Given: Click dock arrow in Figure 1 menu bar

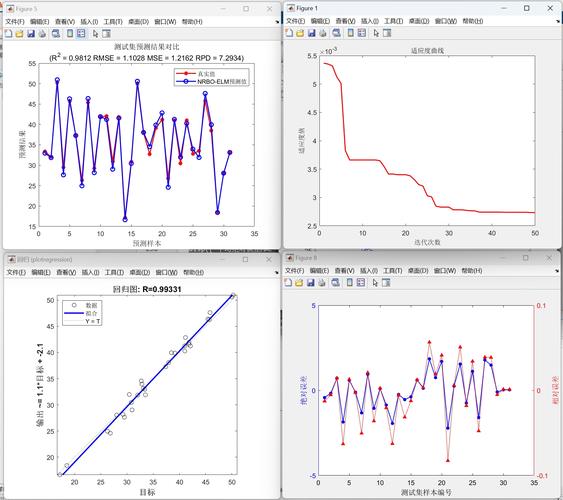Looking at the screenshot, I should tap(558, 21).
